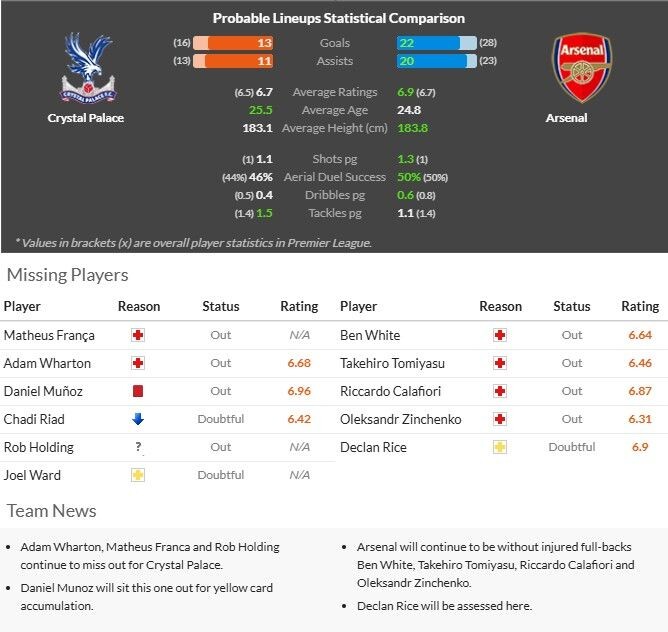Click Oleksandr Zinchenko's red injury icon
Image resolution: width=668 pixels, height=632 pixels.
(x=500, y=419)
